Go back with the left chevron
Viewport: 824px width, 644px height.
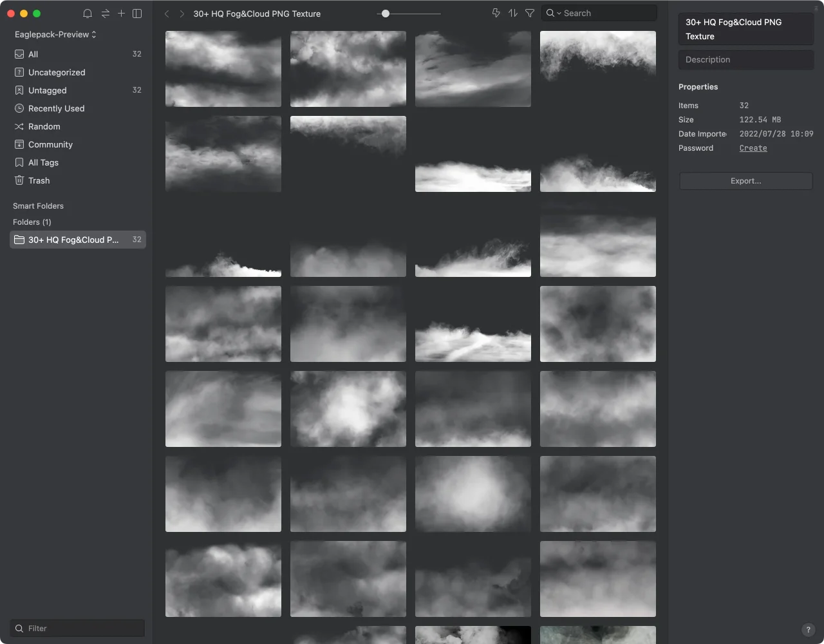pos(167,14)
